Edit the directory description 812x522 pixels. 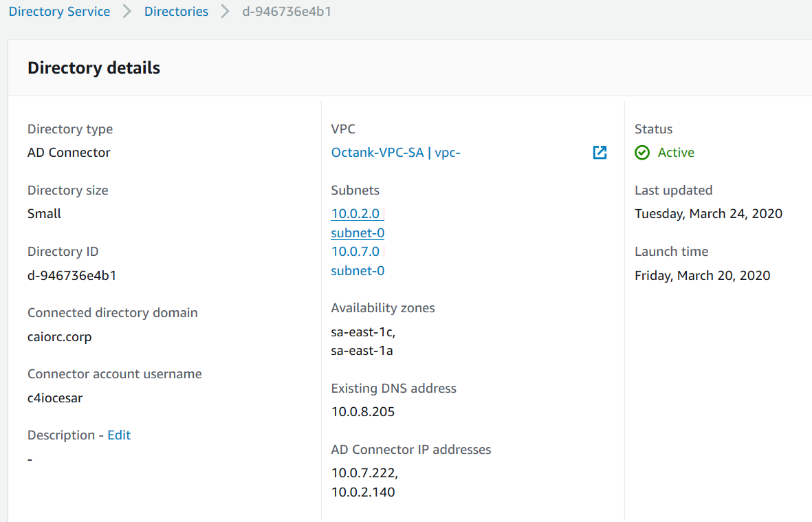click(x=119, y=435)
